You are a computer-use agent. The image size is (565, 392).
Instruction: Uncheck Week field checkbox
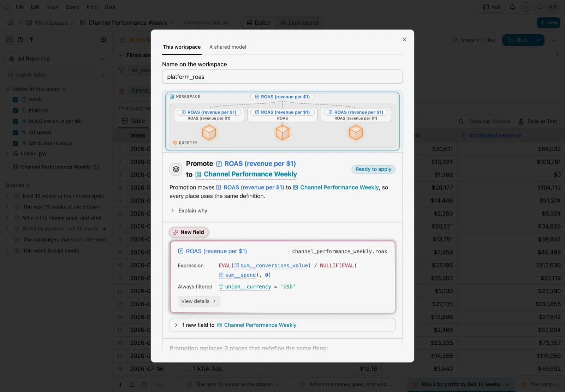(15, 99)
